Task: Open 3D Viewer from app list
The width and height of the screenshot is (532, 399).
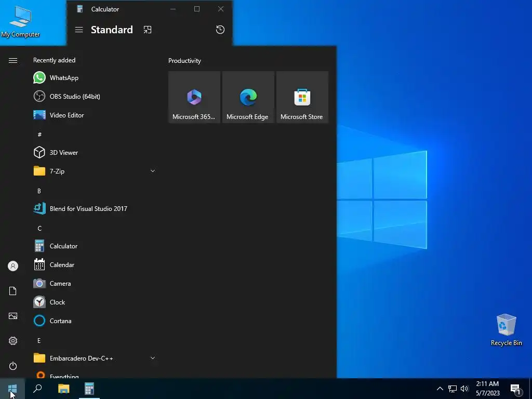Action: pyautogui.click(x=95, y=152)
